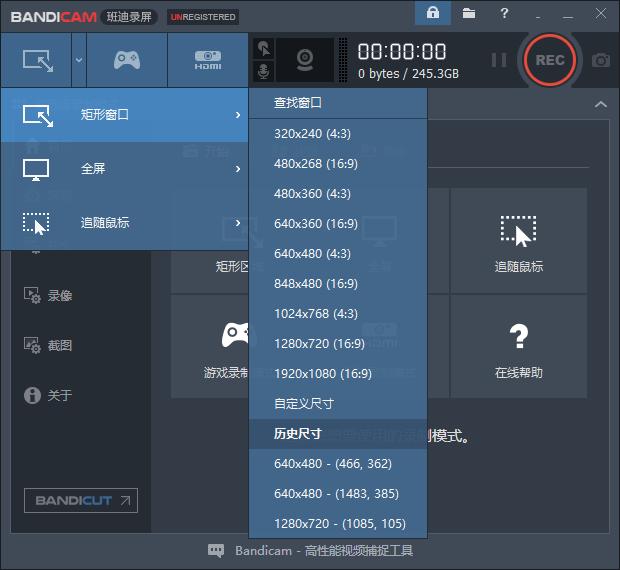
Task: Toggle microphone recording icon
Action: pos(264,71)
